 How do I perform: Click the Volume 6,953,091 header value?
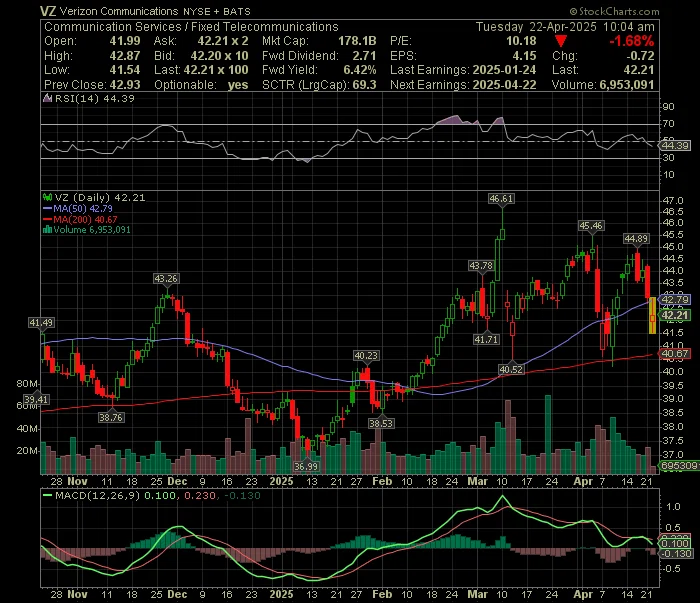[627, 85]
